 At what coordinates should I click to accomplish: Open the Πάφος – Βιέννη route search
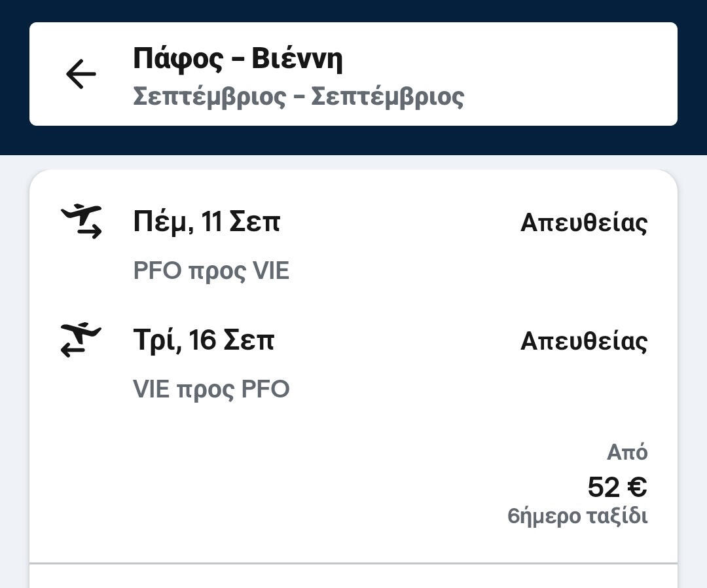pyautogui.click(x=238, y=59)
